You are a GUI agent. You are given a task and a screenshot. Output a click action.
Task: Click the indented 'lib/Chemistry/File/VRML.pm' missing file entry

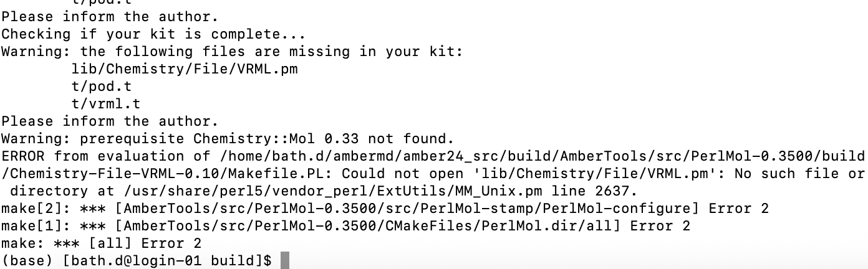pos(185,68)
